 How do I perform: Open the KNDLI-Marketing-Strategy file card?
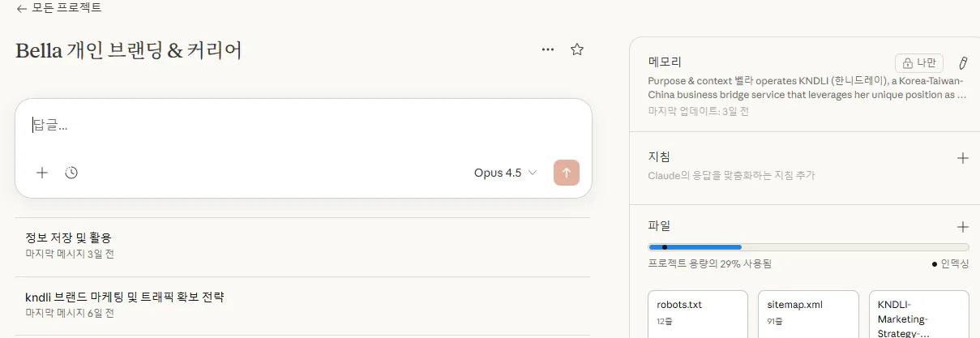point(918,316)
